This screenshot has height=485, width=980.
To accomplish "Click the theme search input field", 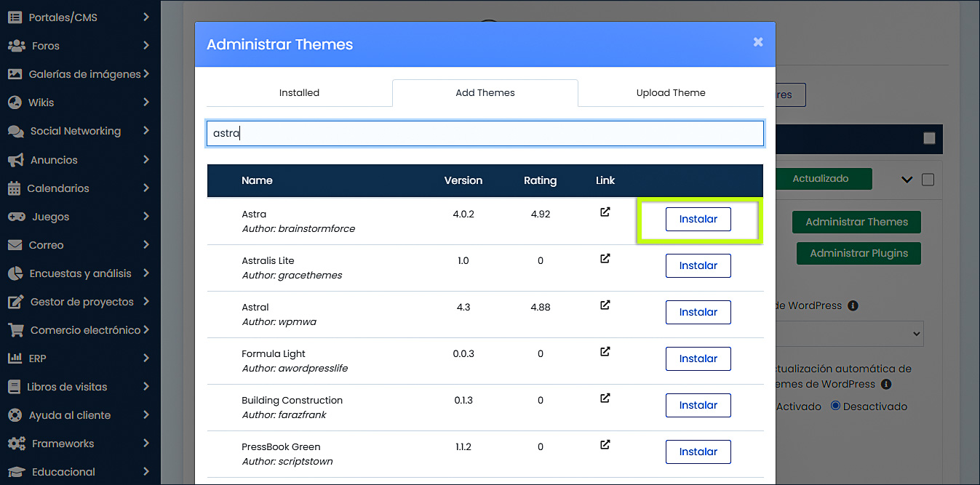I will 485,133.
